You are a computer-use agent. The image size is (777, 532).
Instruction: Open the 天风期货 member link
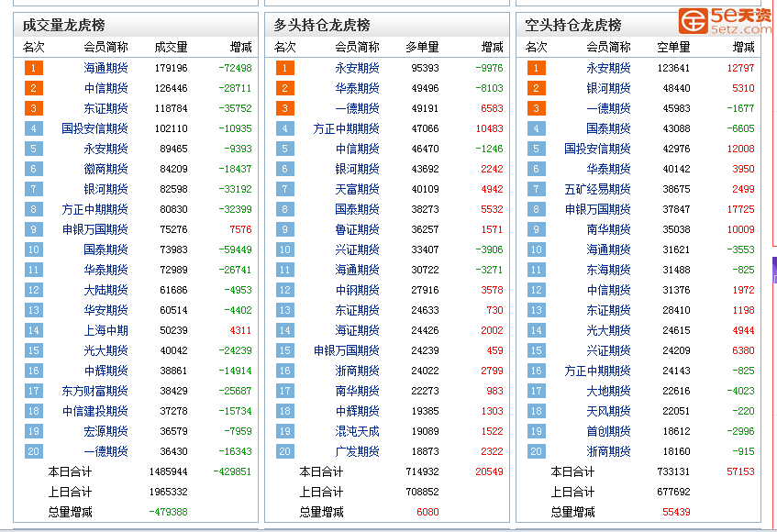coord(608,411)
